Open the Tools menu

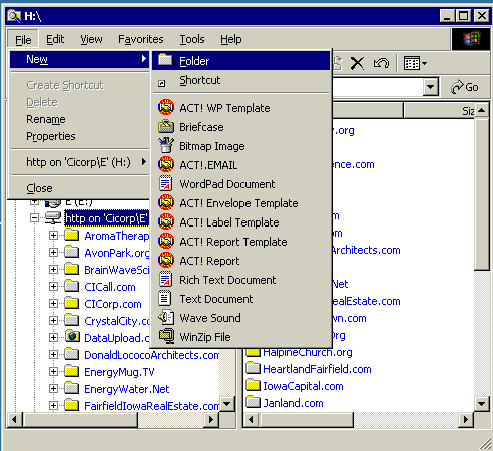pyautogui.click(x=192, y=39)
